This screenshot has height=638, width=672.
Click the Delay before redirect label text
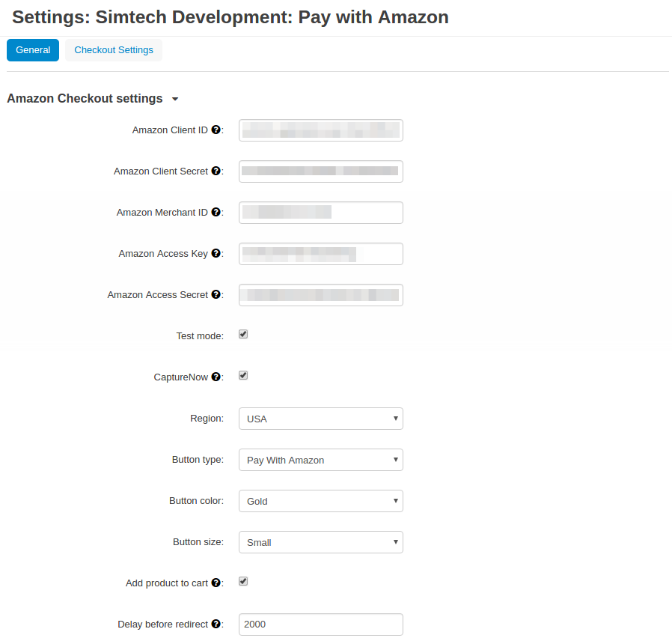163,624
